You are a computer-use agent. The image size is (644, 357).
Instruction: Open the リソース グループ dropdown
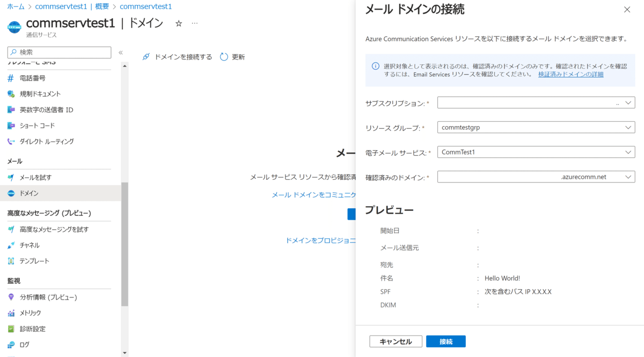[x=536, y=127]
